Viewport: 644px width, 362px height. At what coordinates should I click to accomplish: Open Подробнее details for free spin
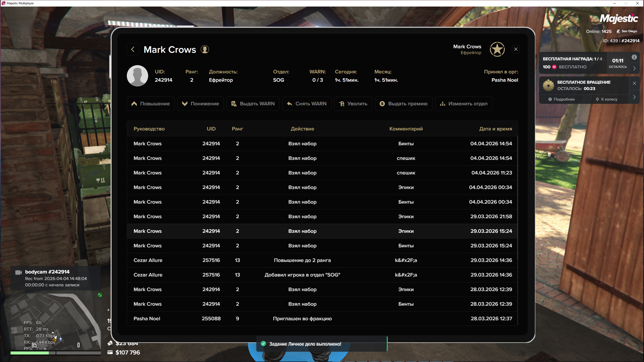(x=561, y=99)
